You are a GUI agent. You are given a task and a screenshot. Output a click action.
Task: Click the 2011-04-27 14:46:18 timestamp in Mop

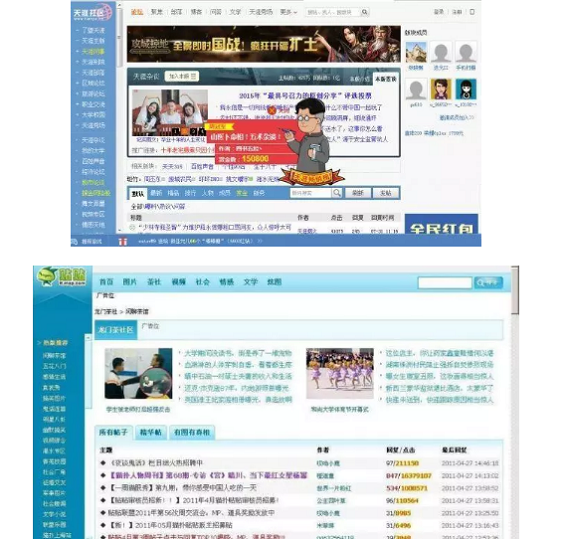click(470, 463)
